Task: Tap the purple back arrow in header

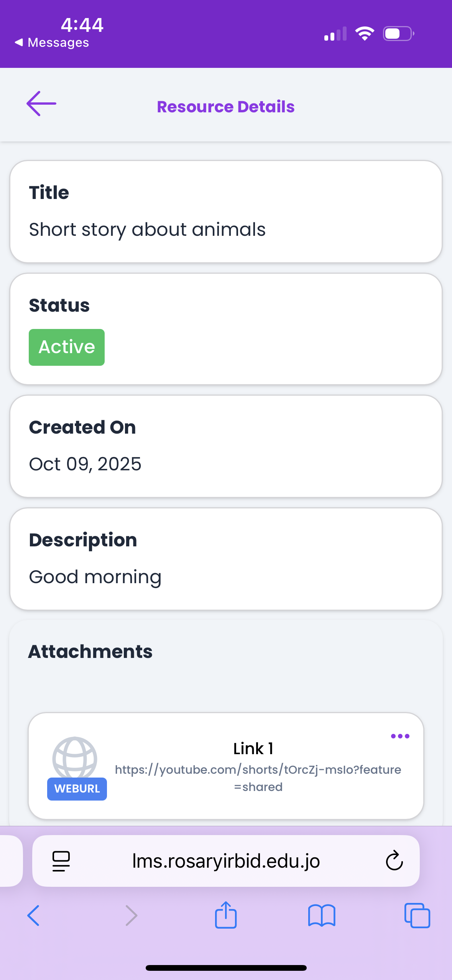Action: tap(41, 104)
